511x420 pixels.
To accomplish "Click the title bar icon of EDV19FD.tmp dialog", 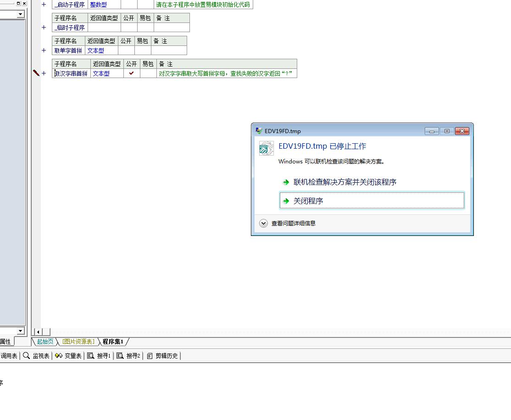I will tap(259, 131).
